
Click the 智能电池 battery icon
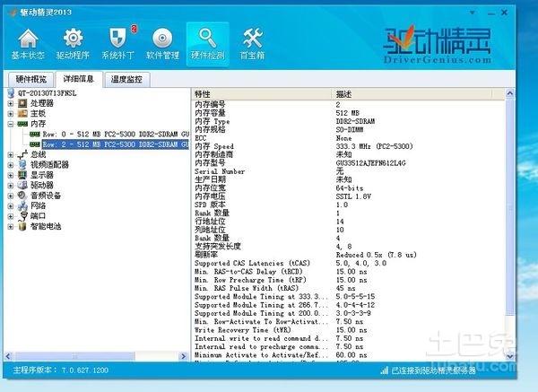point(22,226)
